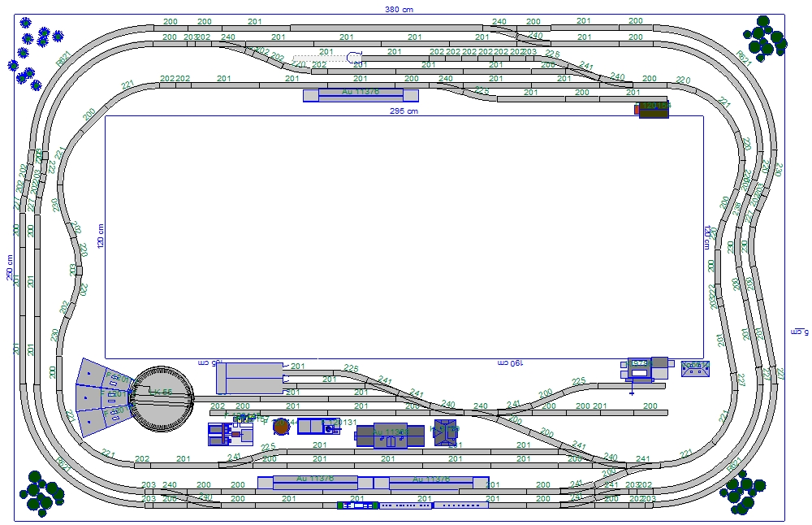Screen dimensions: 812x525
Task: Click the 380 cm width dimension label
Action: pyautogui.click(x=399, y=9)
